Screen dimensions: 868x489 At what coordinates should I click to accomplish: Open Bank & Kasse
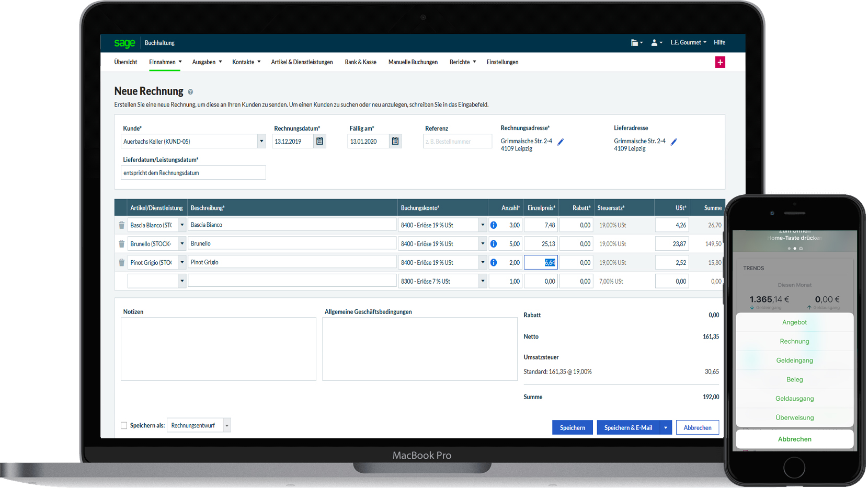click(360, 62)
